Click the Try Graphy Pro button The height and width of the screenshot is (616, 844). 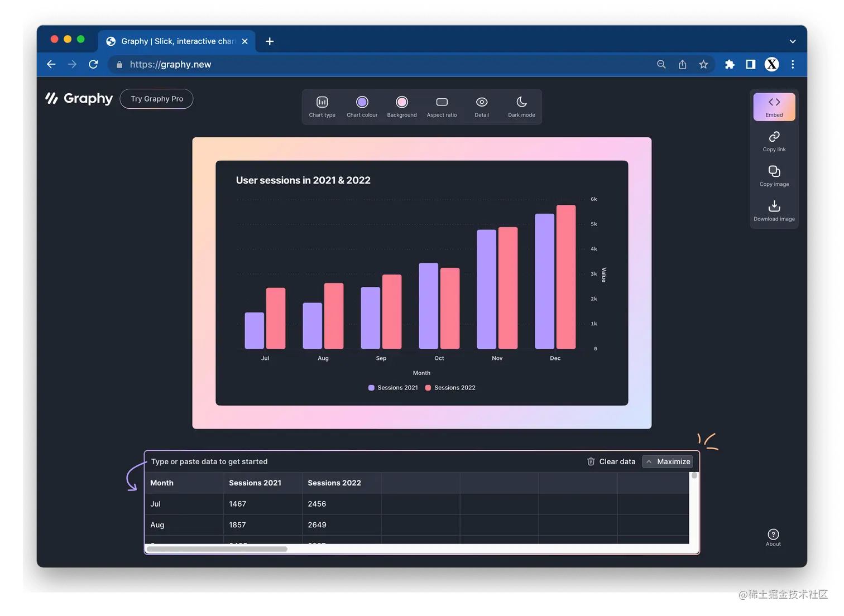156,99
